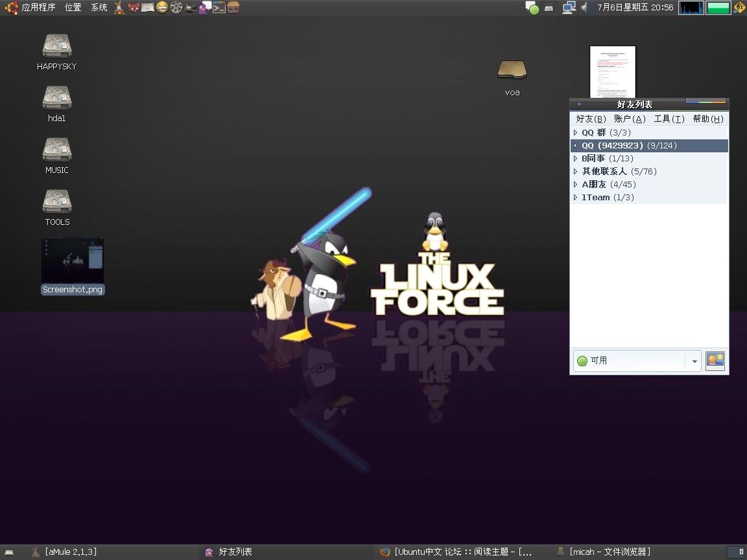Open the 位置 panel menu
The height and width of the screenshot is (560, 747).
pyautogui.click(x=73, y=8)
